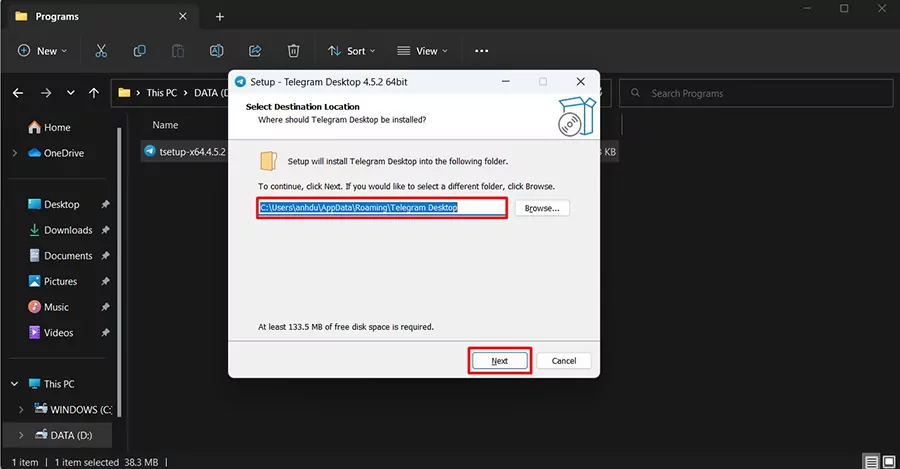
Task: Open Documents quick access folder
Action: tap(60, 256)
